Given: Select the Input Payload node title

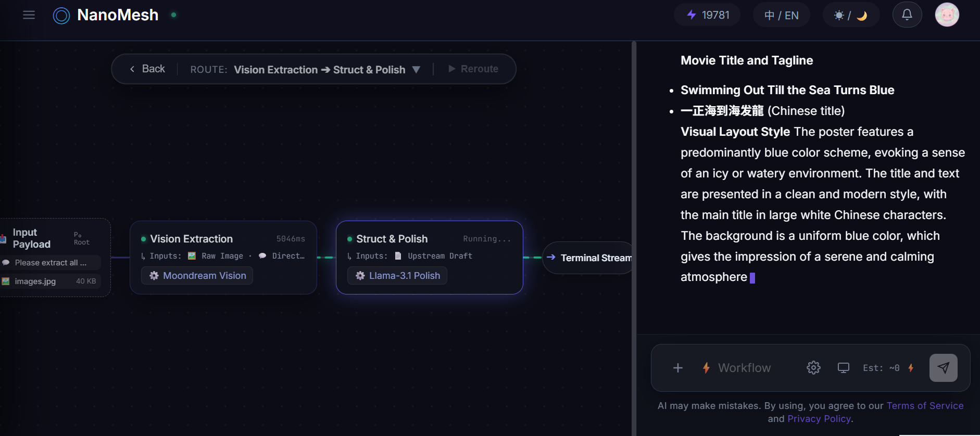Looking at the screenshot, I should [x=32, y=238].
